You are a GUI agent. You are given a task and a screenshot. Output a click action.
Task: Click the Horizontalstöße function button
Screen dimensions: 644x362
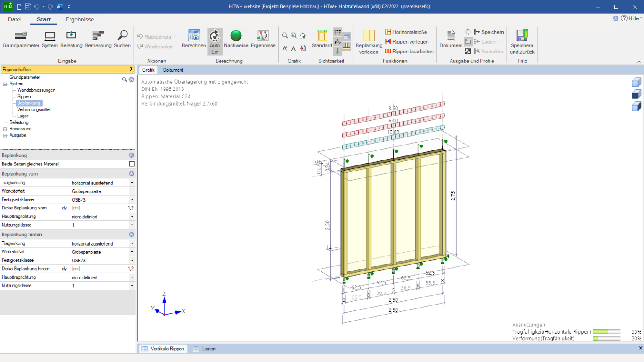(x=406, y=32)
